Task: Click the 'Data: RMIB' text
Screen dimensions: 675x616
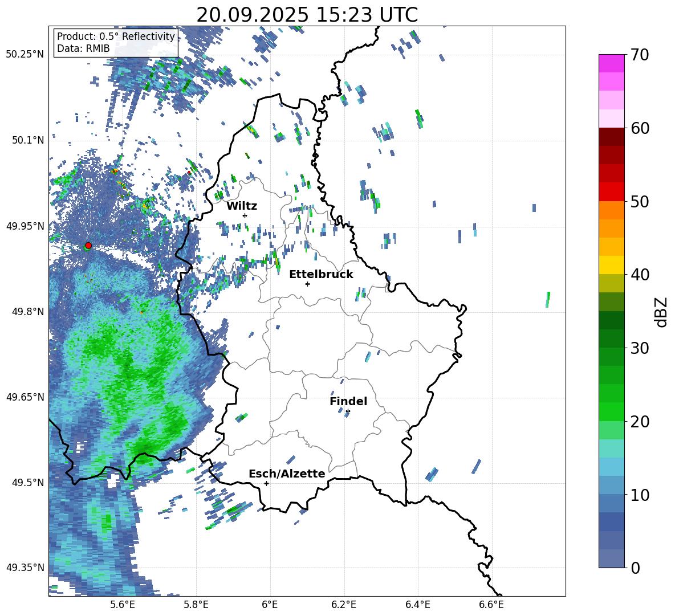Action: (83, 48)
